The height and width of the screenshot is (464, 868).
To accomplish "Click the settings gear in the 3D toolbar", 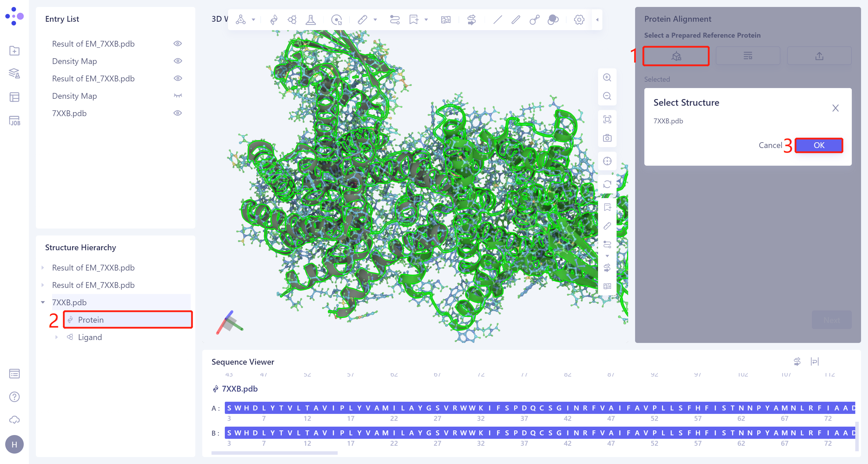I will tap(579, 20).
